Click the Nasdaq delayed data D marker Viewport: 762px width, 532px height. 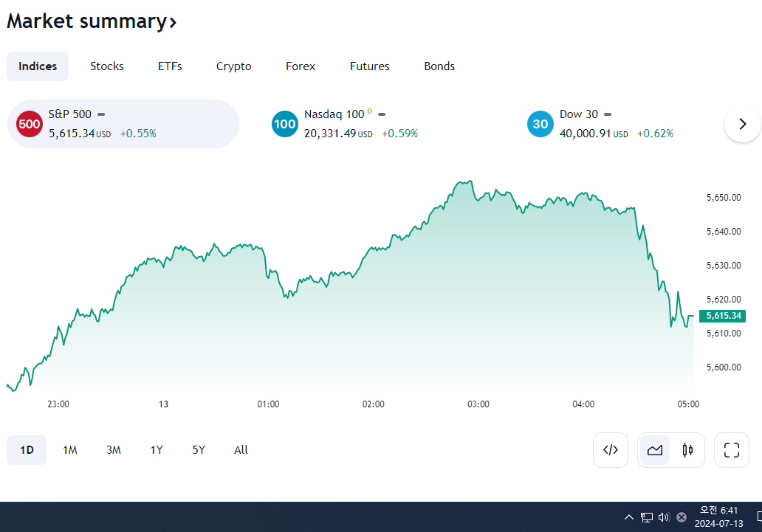[369, 111]
